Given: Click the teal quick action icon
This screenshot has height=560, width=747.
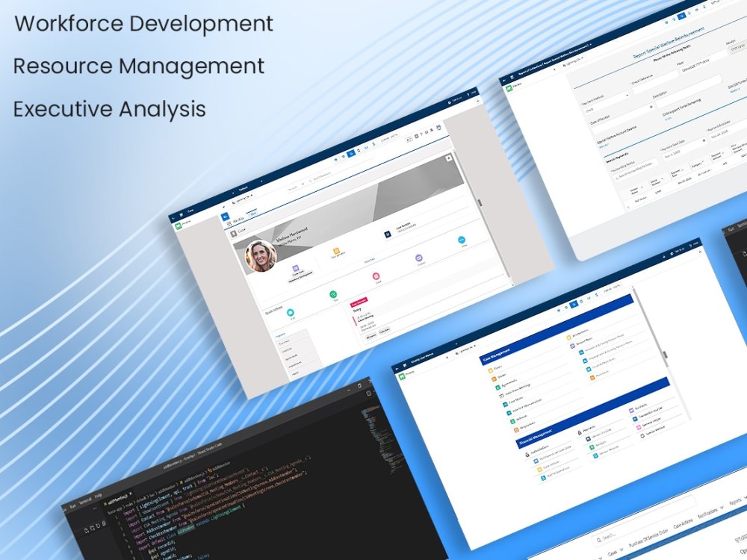Looking at the screenshot, I should click(x=291, y=313).
